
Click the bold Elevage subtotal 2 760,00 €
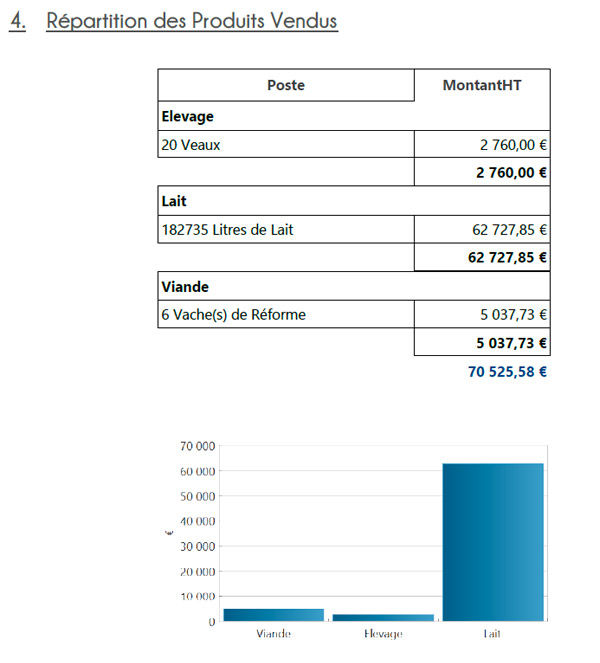point(511,172)
